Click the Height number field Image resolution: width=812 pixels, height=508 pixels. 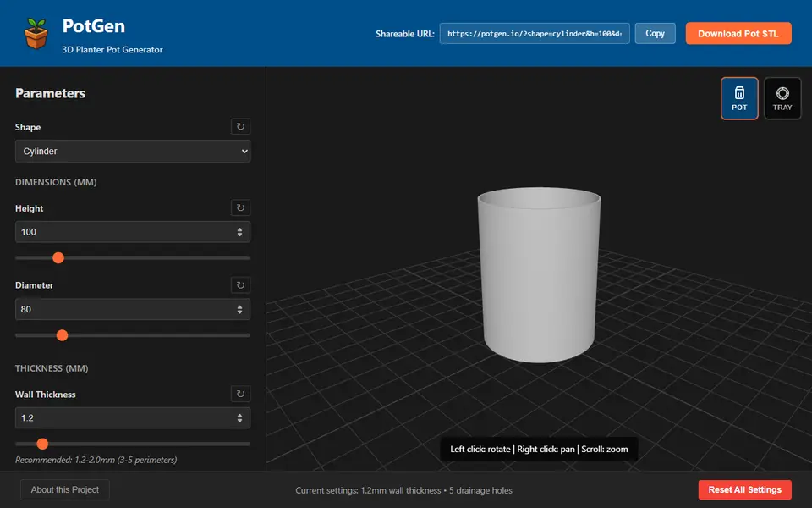coord(133,232)
